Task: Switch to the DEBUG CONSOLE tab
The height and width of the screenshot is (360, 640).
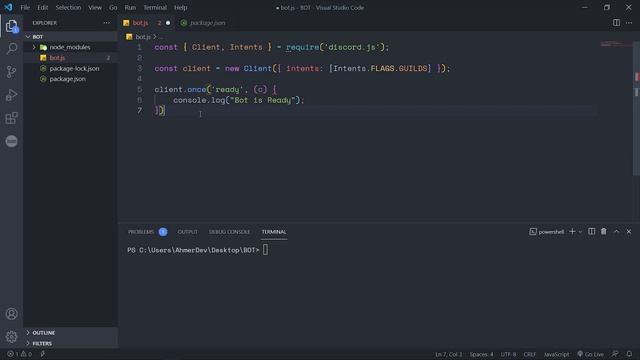Action: (229, 231)
